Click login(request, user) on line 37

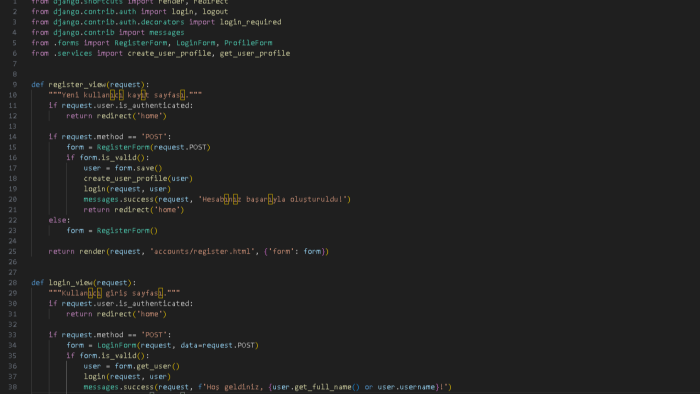click(127, 377)
